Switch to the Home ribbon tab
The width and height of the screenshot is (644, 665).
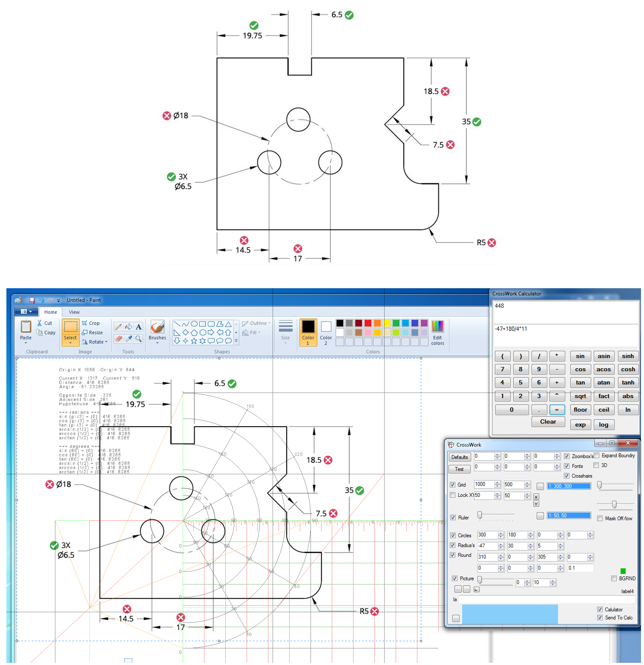click(51, 312)
